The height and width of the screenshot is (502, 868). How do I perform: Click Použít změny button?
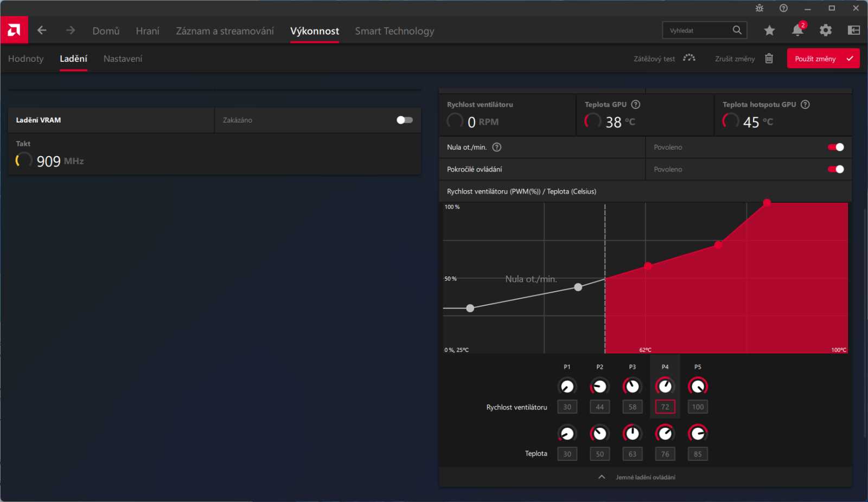(x=823, y=59)
